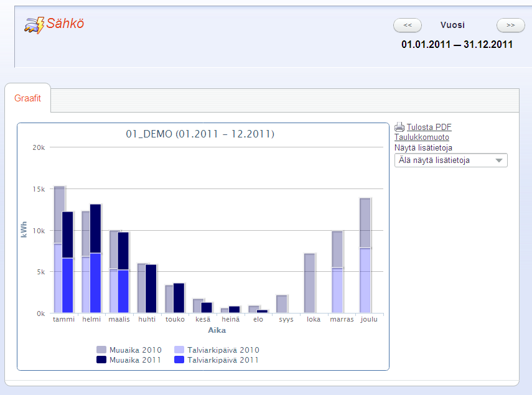Click the Muuaika 2010 legend label
Image resolution: width=532 pixels, height=395 pixels.
tap(136, 350)
